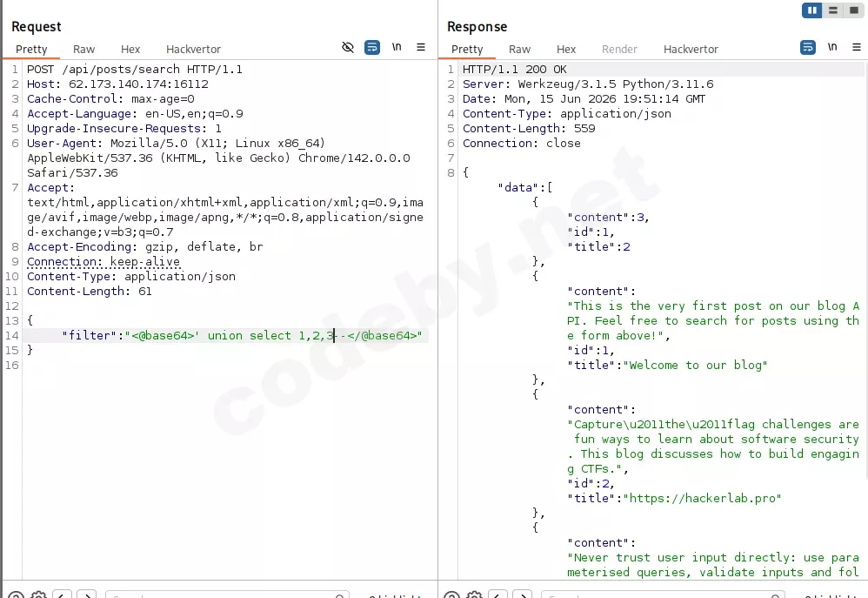Screen dimensions: 868x598
Task: Click the Date: Mon, 15 Jun 2026 line
Action: pos(584,98)
